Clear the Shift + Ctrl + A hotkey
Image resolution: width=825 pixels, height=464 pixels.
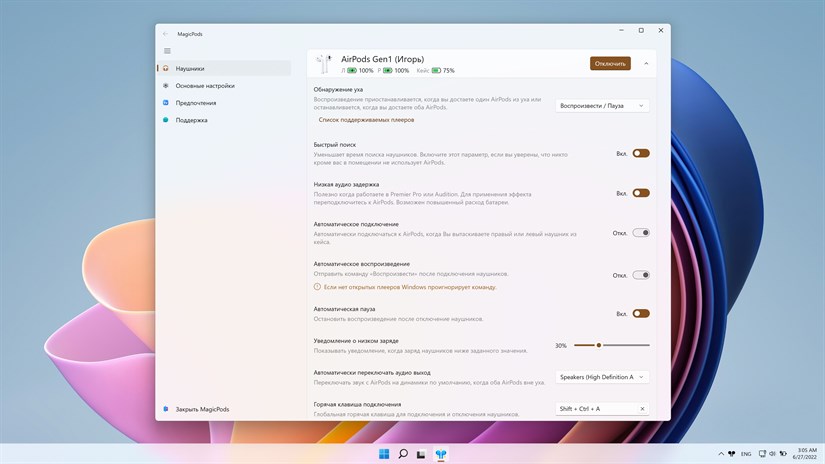(x=642, y=408)
